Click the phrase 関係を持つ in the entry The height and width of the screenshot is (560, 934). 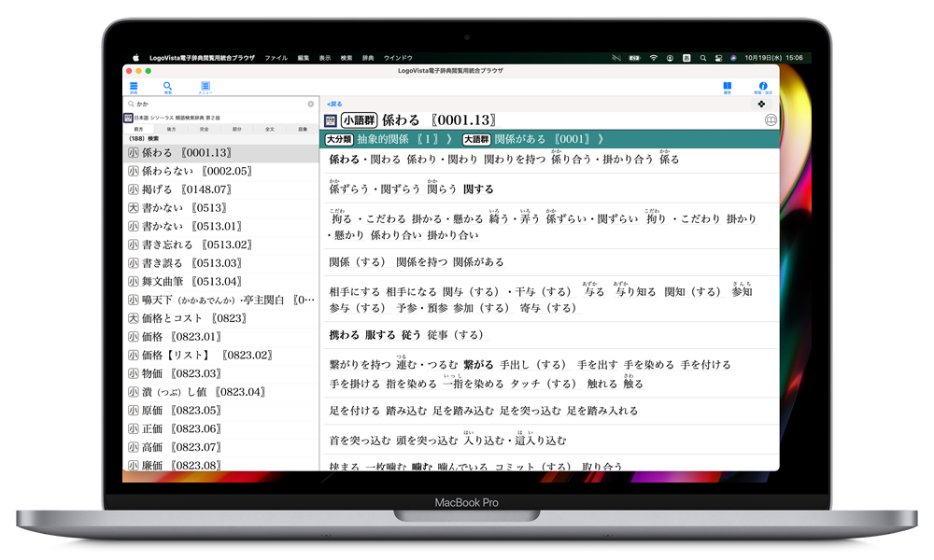pos(420,262)
